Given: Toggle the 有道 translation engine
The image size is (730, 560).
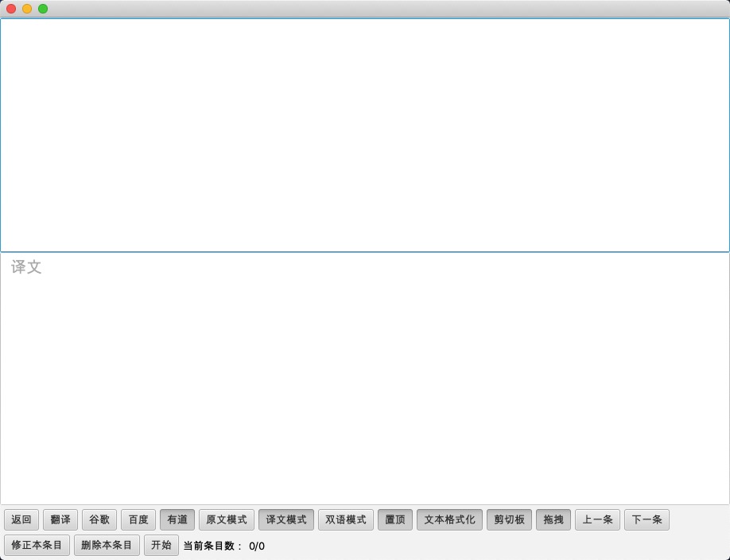Looking at the screenshot, I should [177, 519].
